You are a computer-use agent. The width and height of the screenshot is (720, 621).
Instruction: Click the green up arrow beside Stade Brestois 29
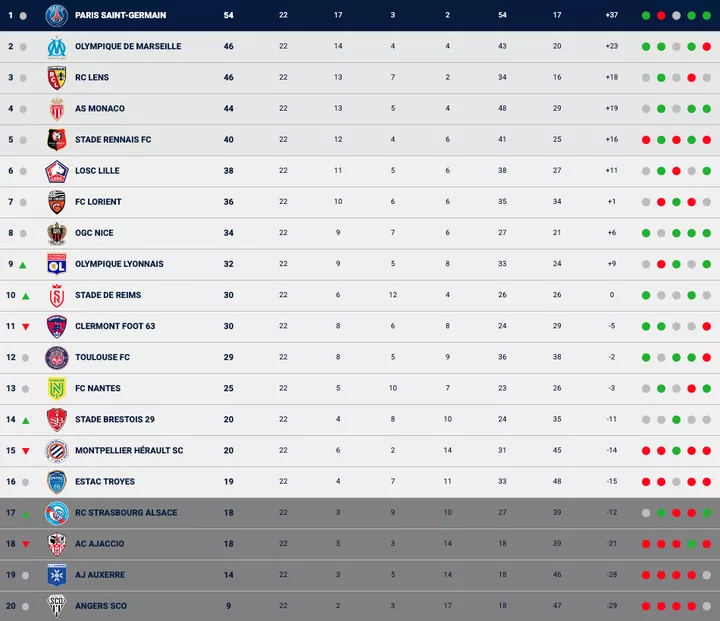tap(23, 420)
